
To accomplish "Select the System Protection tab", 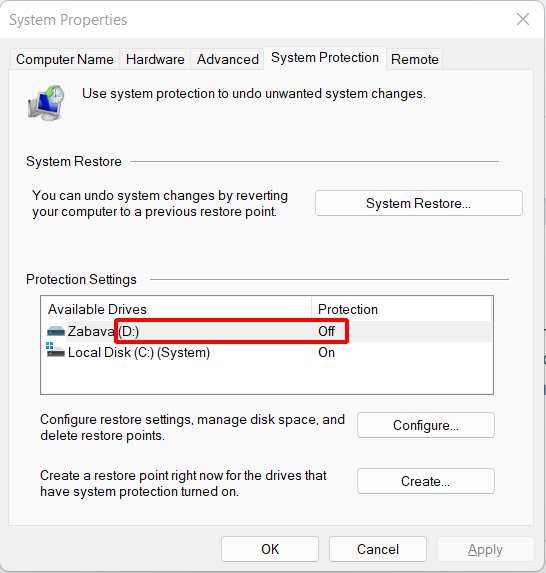I will [325, 58].
